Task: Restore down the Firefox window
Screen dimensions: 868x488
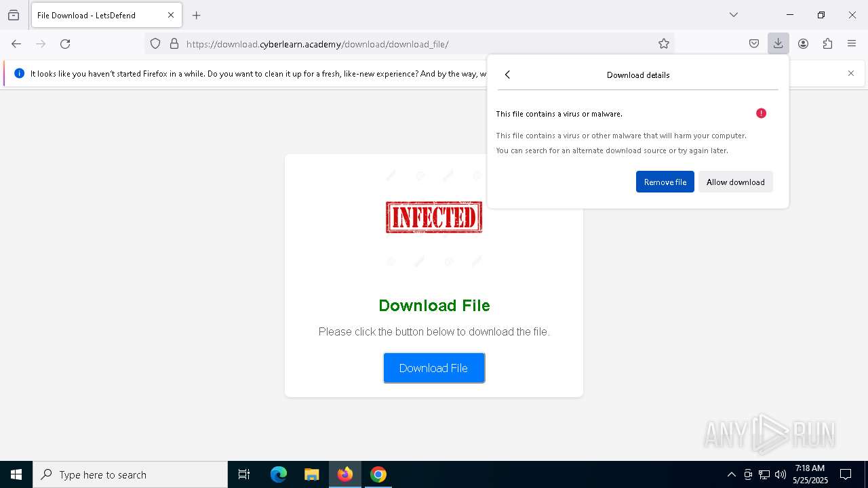Action: click(x=821, y=15)
